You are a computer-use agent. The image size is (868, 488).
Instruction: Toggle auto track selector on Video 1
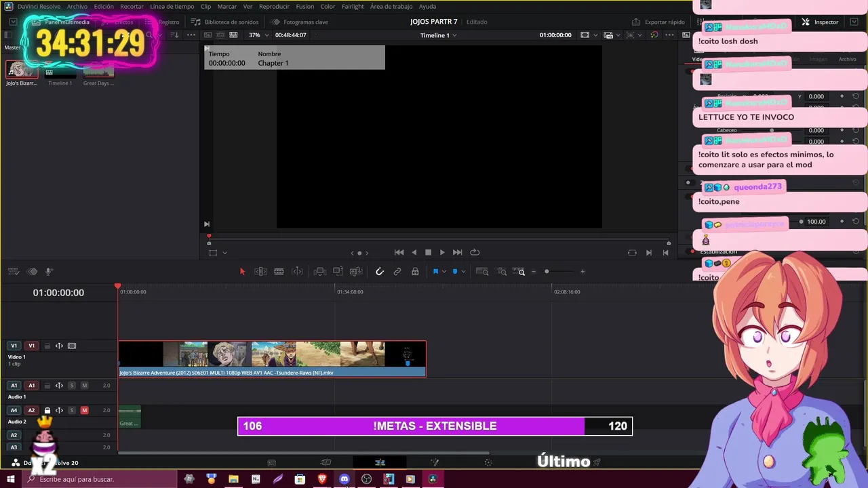click(x=59, y=346)
